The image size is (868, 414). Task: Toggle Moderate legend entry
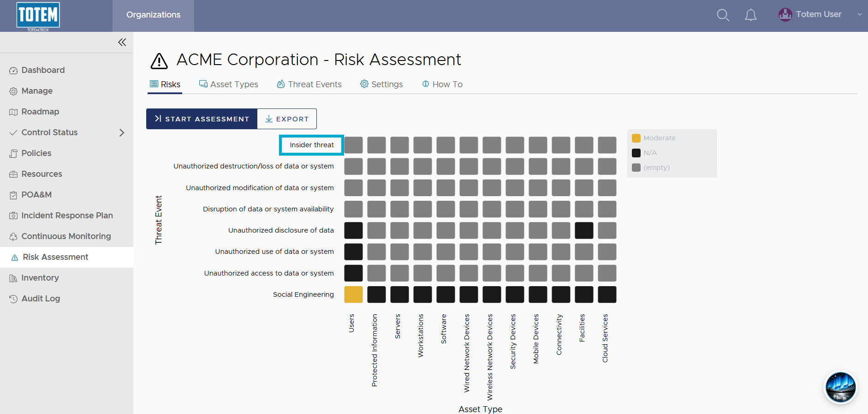pyautogui.click(x=654, y=138)
